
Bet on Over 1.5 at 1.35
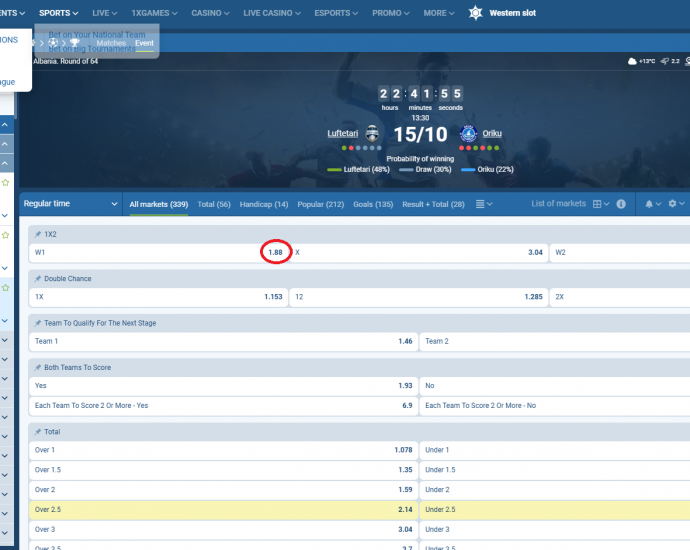224,470
